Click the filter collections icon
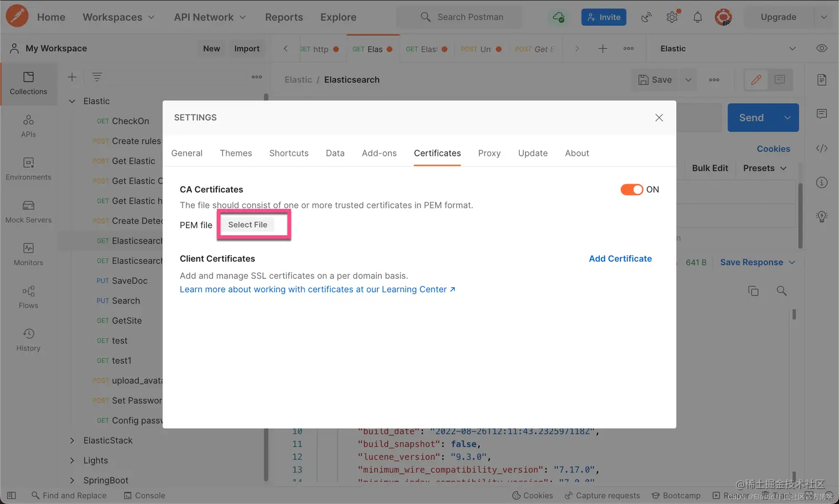The width and height of the screenshot is (839, 504). click(97, 77)
